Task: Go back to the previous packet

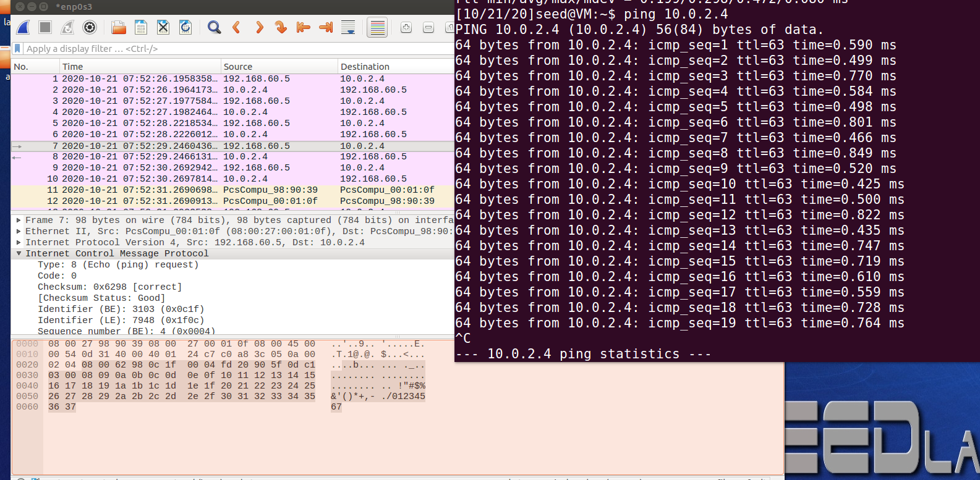Action: pos(236,27)
